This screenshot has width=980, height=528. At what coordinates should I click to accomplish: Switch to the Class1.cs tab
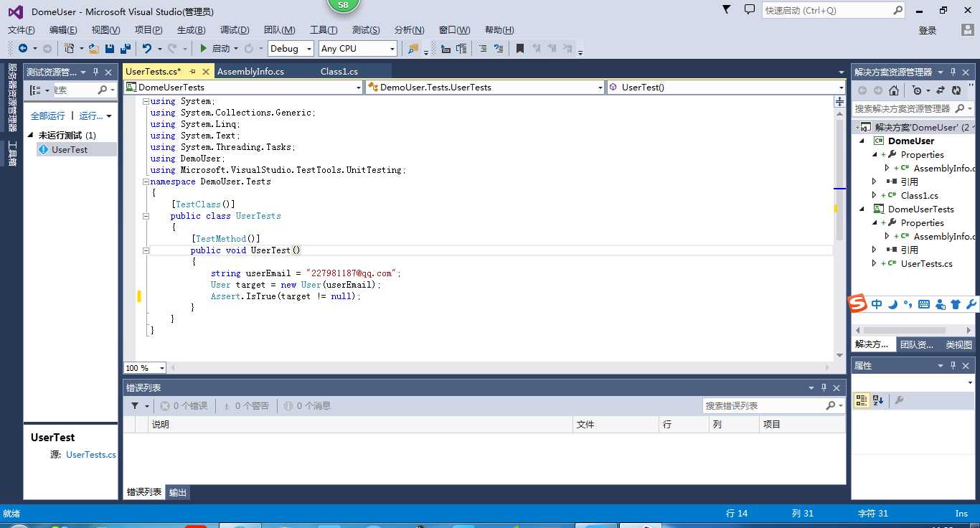coord(339,72)
